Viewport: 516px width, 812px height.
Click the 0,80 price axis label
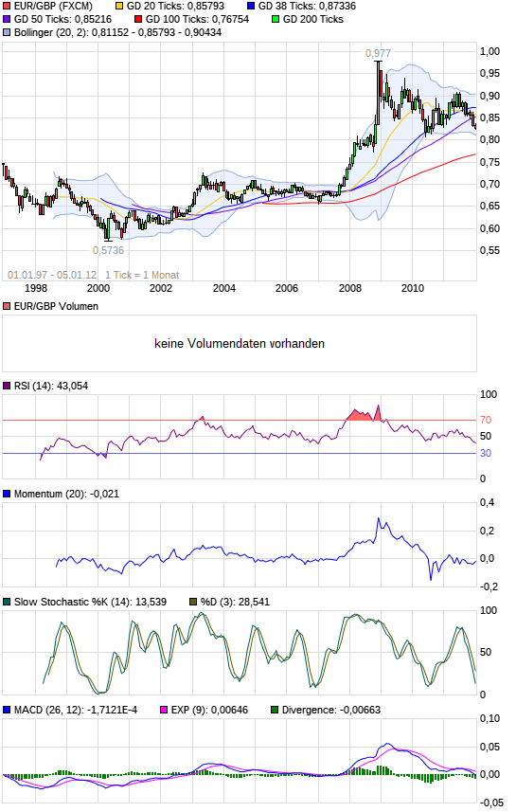point(489,140)
